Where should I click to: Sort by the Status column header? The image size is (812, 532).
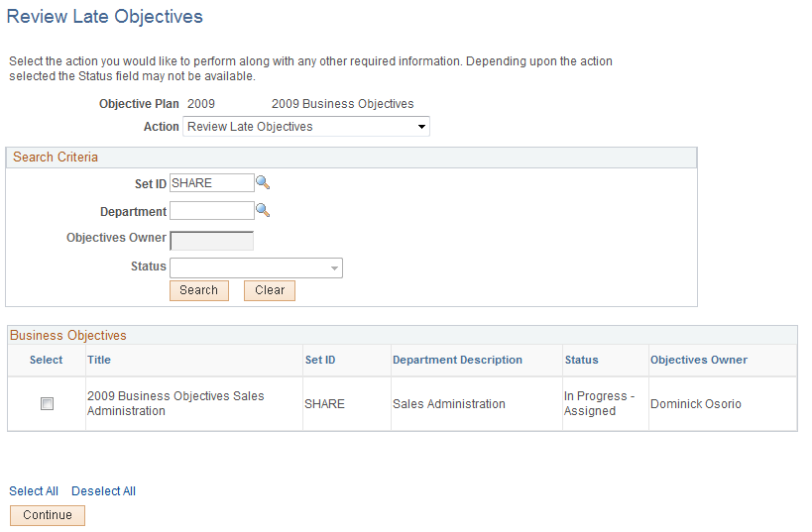tap(582, 360)
